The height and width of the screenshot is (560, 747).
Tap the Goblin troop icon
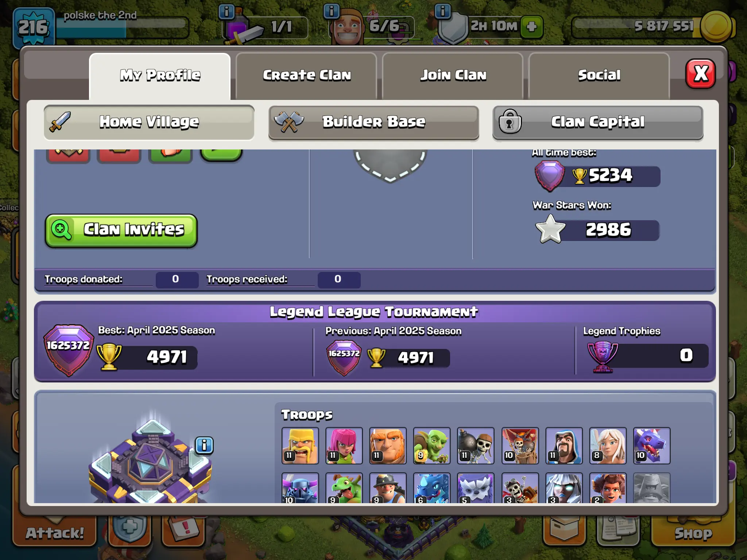(x=432, y=446)
